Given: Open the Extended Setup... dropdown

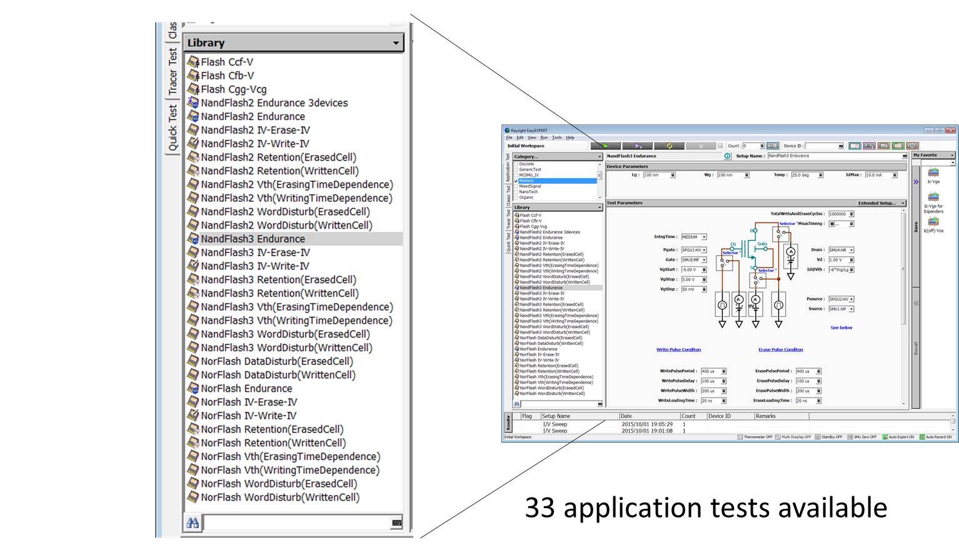Looking at the screenshot, I should coord(881,203).
